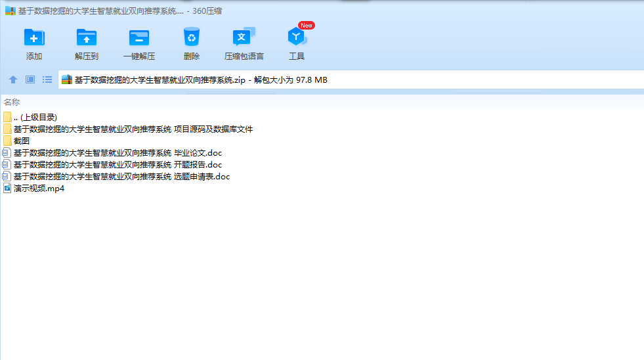Viewport: 644px width, 360px height.
Task: Switch to the list view mode icon
Action: click(x=47, y=79)
